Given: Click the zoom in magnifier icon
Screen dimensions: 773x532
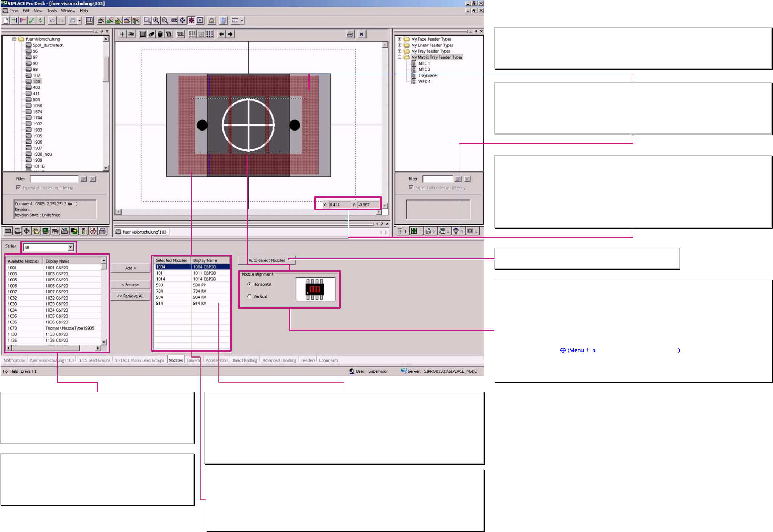Looking at the screenshot, I should (156, 21).
